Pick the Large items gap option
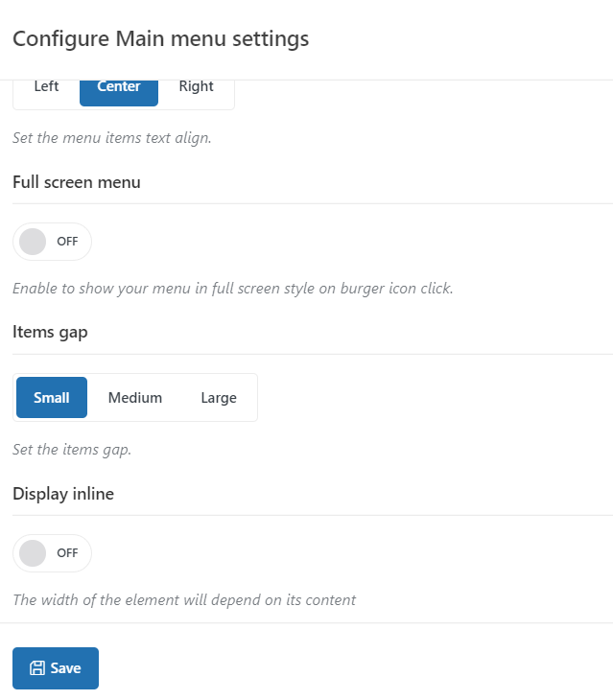The image size is (613, 700). (x=219, y=398)
